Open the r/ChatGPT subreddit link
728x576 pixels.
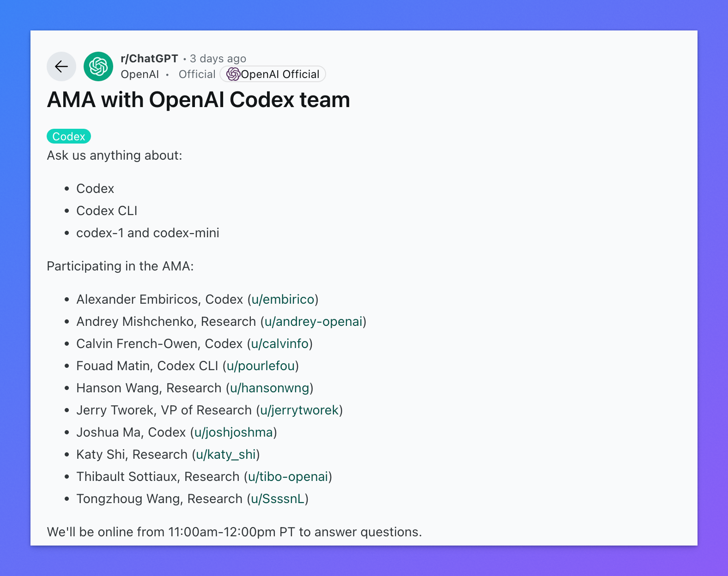click(149, 59)
